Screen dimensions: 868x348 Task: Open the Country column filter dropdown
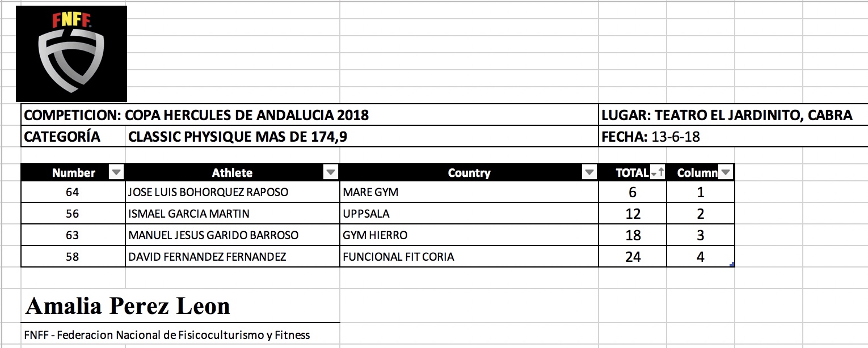[x=589, y=173]
